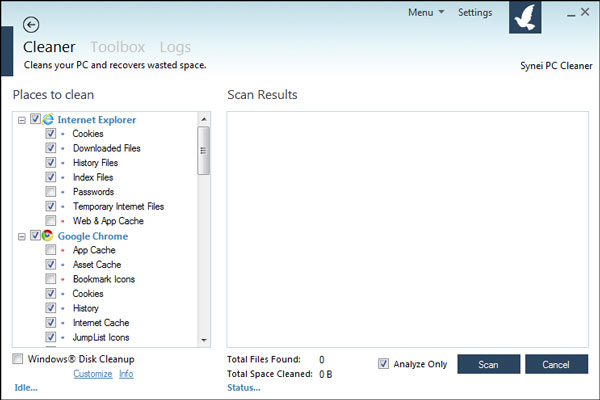Enable the Passwords checkbox
Image resolution: width=600 pixels, height=400 pixels.
(51, 191)
